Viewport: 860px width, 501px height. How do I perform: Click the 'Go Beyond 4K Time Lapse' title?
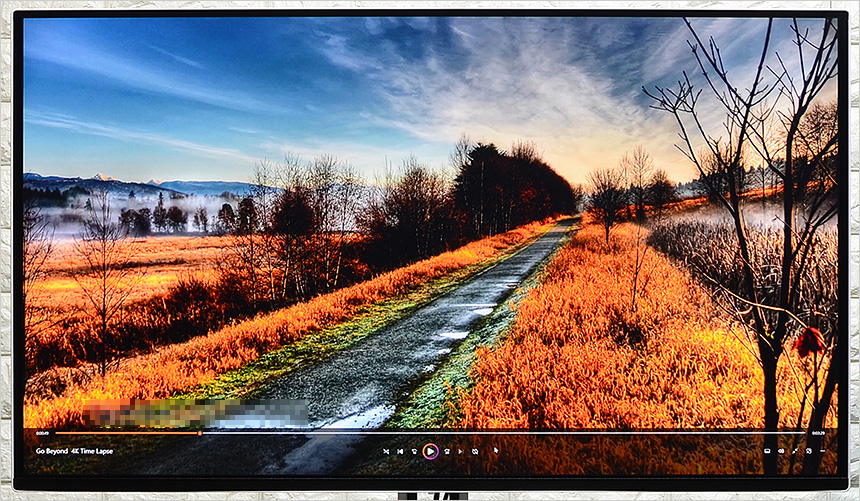tap(74, 451)
